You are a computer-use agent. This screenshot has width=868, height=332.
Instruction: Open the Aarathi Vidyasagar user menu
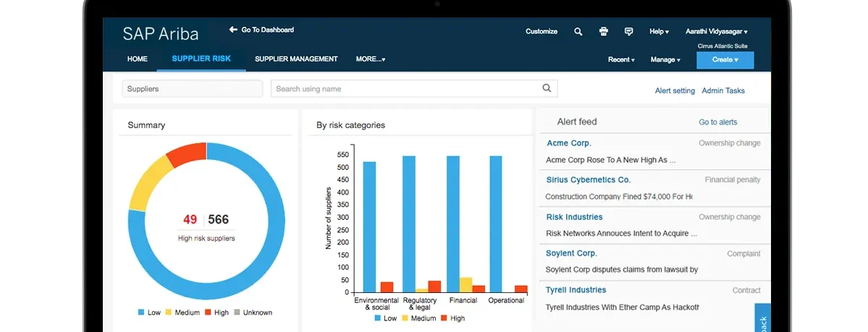click(x=716, y=32)
